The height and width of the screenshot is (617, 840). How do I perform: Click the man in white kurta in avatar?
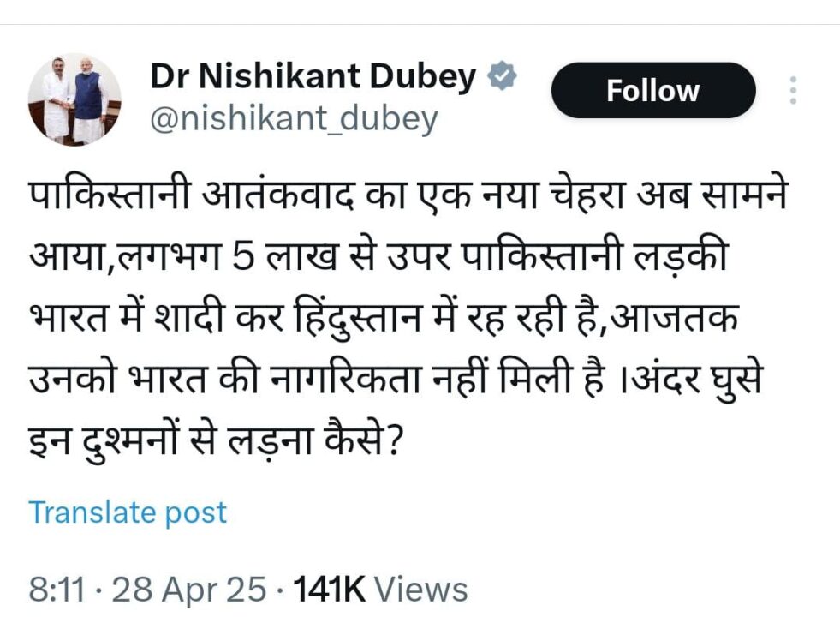[57, 99]
